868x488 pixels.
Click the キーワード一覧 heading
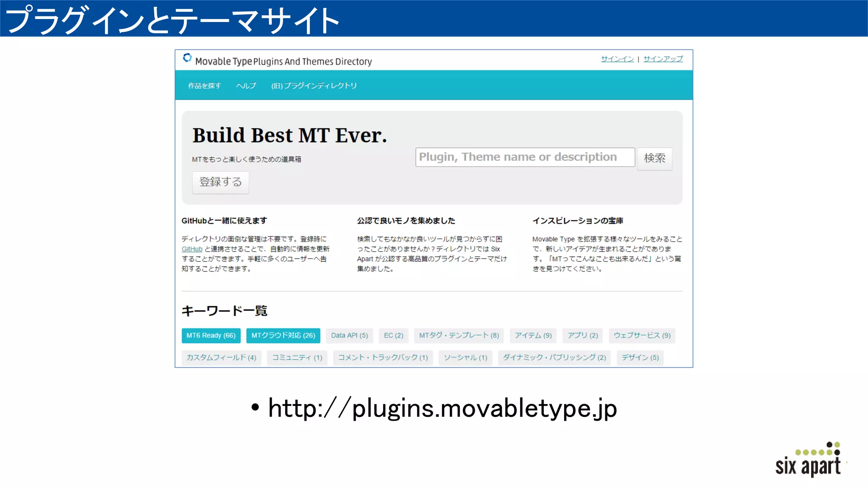coord(224,311)
